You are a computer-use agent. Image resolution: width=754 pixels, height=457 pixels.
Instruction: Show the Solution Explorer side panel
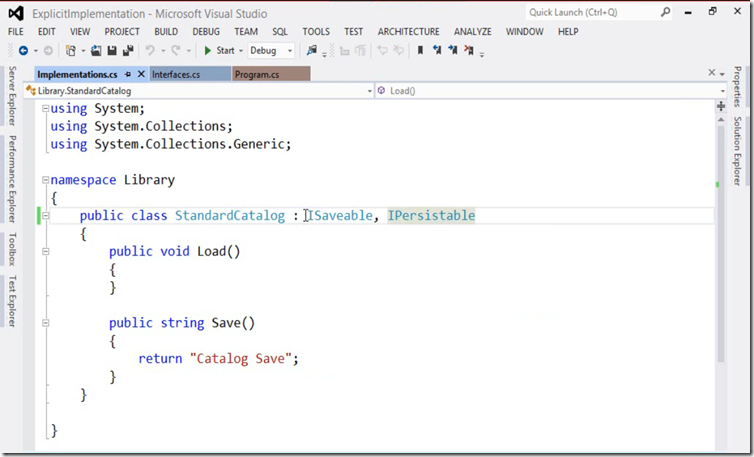pyautogui.click(x=737, y=151)
